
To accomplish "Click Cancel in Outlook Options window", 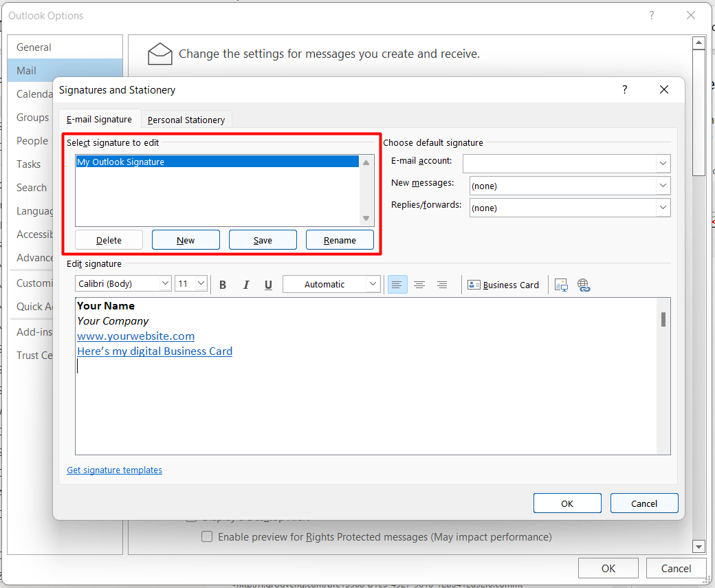I will (x=676, y=568).
